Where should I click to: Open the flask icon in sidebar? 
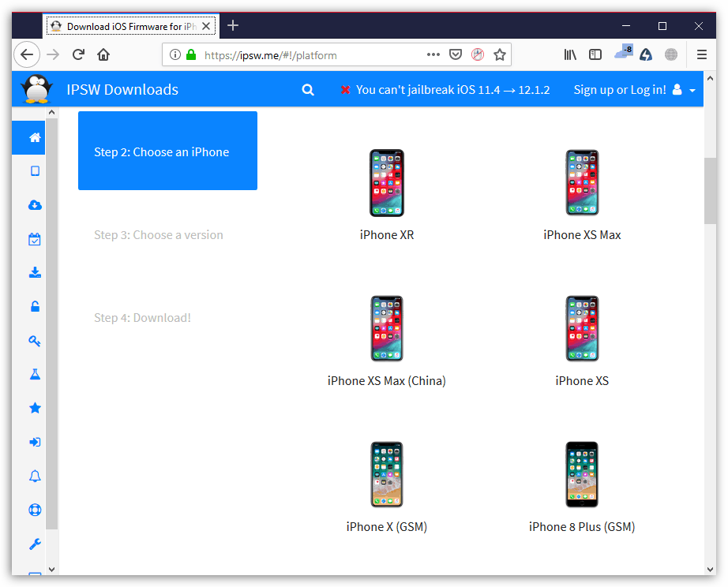point(35,374)
